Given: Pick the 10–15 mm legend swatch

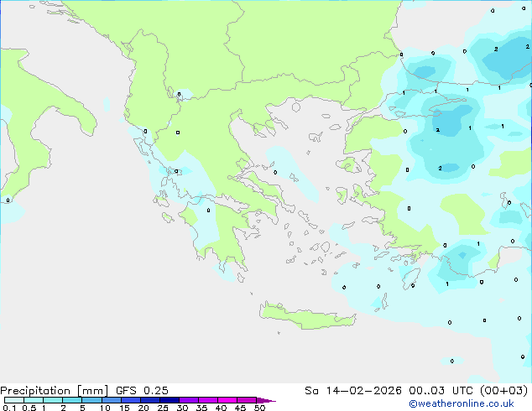Looking at the screenshot, I should pos(111,400).
